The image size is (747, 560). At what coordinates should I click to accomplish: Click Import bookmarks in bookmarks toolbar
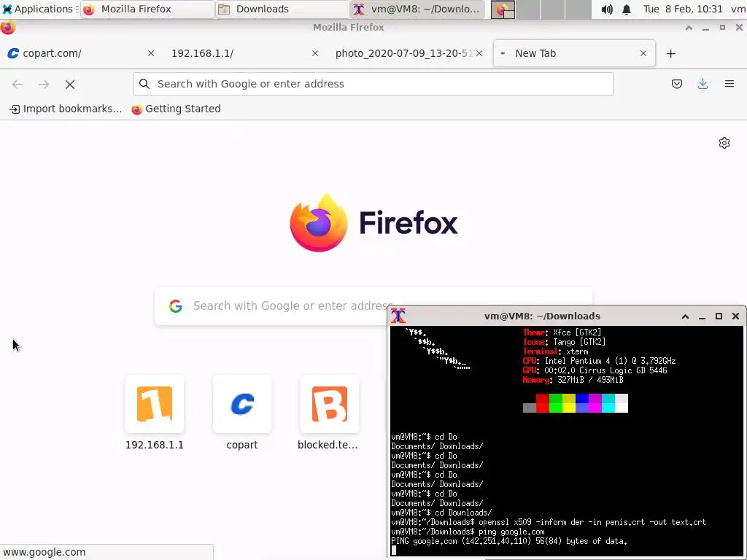[66, 109]
